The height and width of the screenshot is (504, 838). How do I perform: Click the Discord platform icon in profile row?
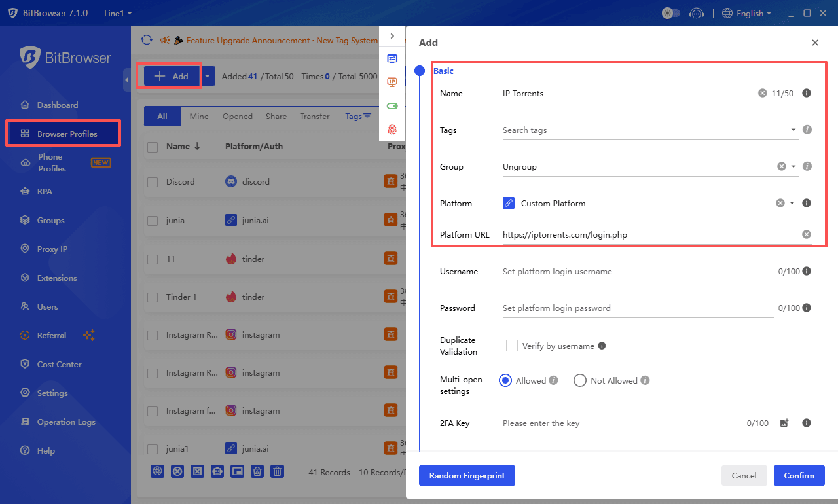(x=230, y=181)
